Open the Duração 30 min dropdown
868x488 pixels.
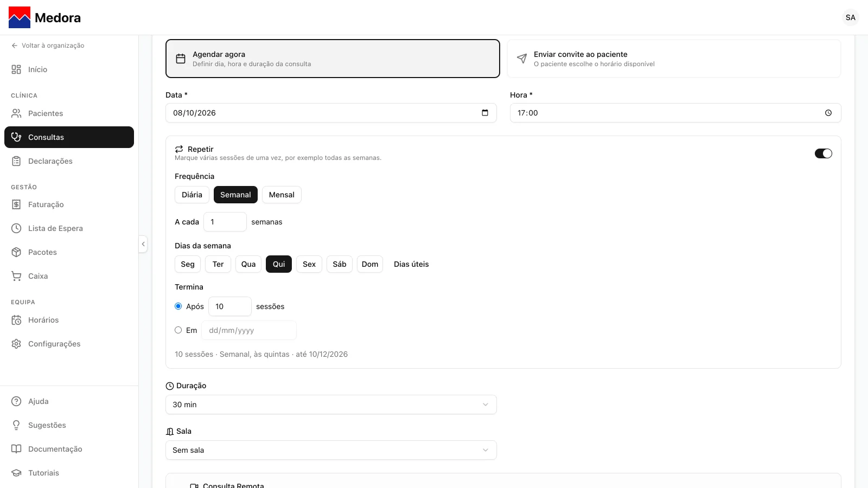[x=331, y=404]
